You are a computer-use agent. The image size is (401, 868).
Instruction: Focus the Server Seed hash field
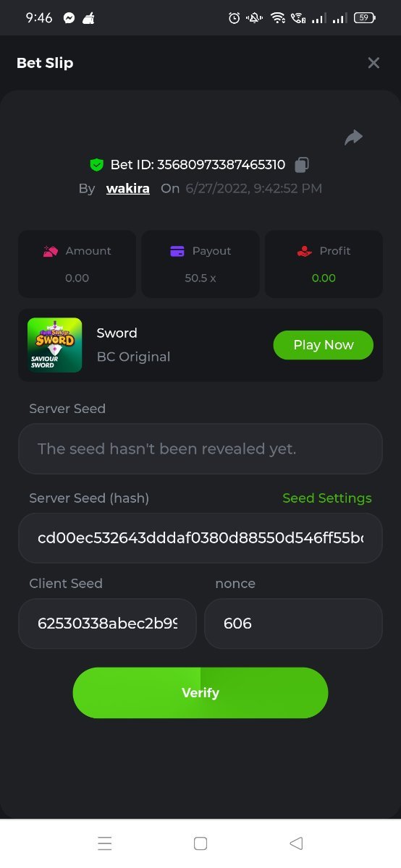(x=200, y=538)
